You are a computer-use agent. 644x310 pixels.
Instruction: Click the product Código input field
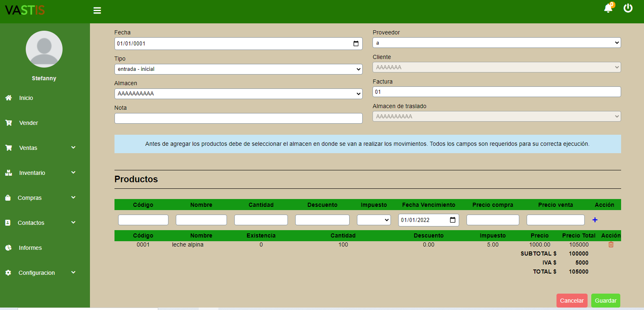pos(143,220)
